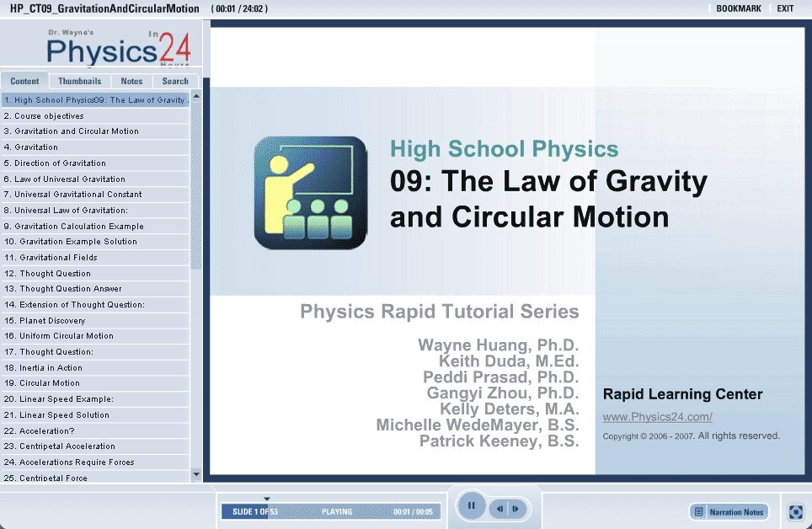Click EXIT to leave the tutorial

(785, 8)
